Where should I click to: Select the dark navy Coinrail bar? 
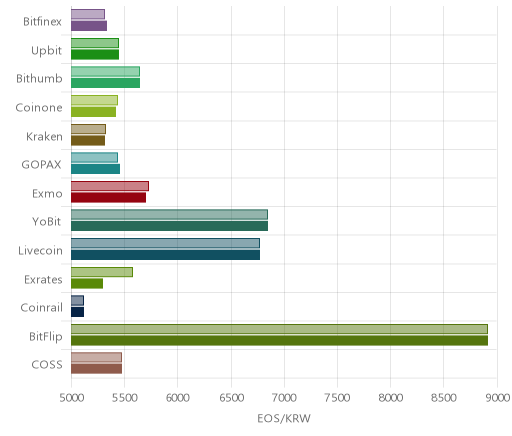pos(77,312)
